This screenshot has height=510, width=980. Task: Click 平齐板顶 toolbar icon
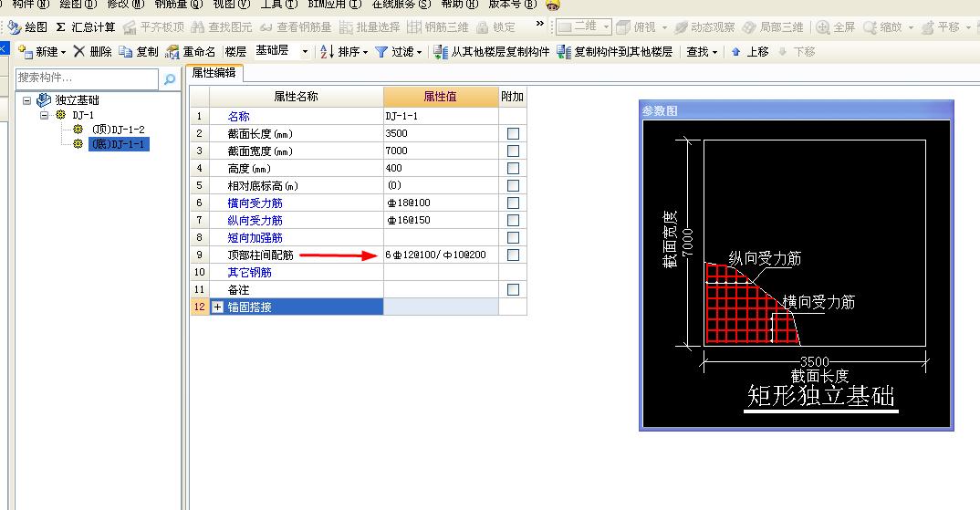pos(130,26)
